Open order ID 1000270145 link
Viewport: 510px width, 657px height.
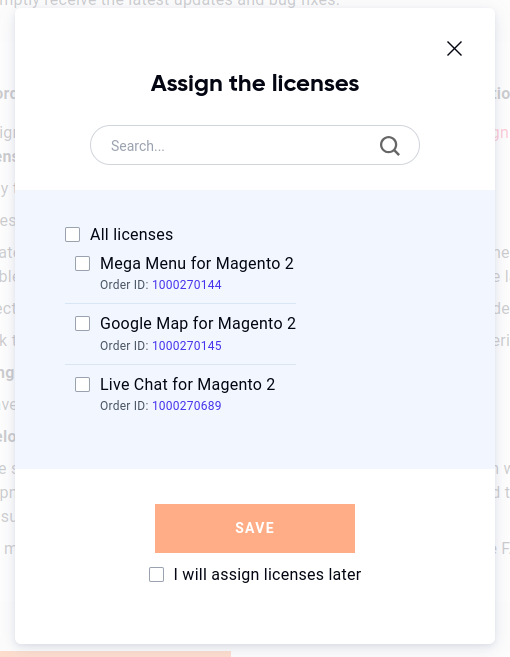[x=186, y=346]
